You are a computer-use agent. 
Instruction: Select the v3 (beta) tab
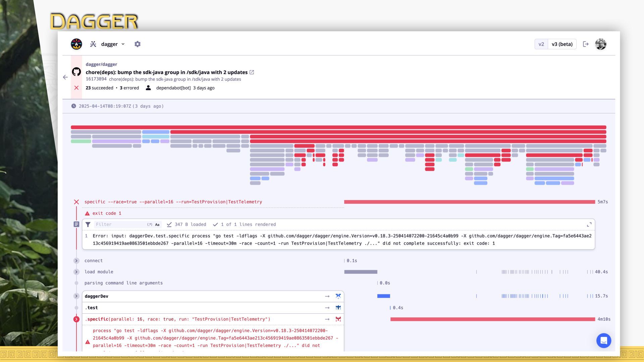click(562, 44)
